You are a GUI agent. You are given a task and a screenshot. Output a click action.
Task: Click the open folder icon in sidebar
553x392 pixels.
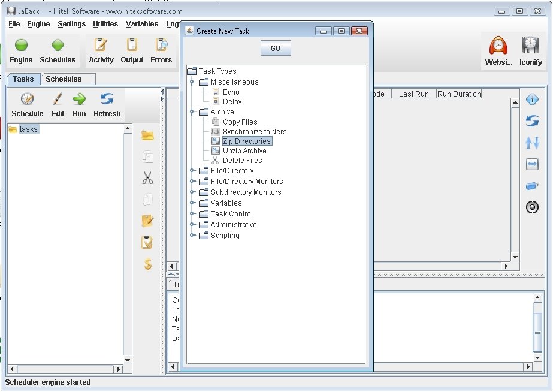pos(147,135)
